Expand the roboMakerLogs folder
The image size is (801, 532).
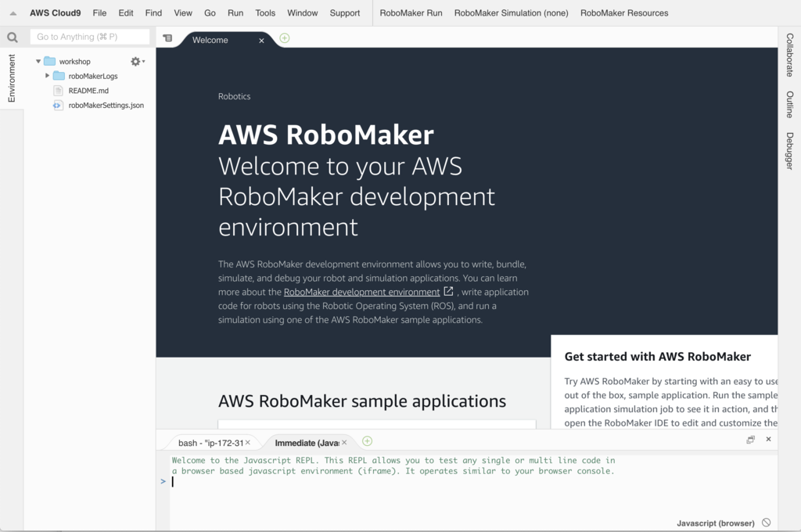pos(47,76)
